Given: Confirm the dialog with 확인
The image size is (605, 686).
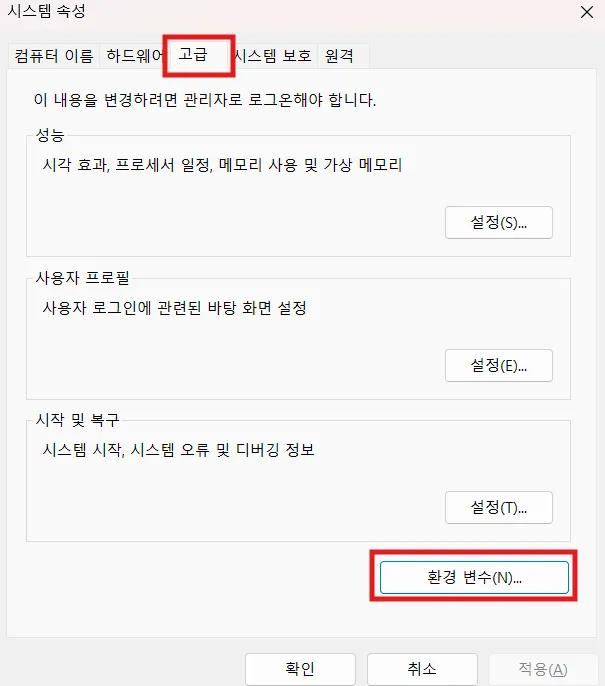Looking at the screenshot, I should click(300, 668).
